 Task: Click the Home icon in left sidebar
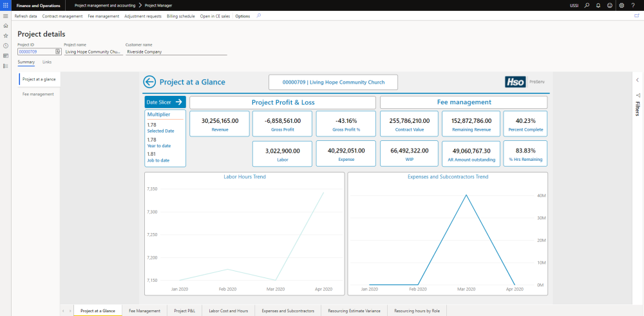6,26
